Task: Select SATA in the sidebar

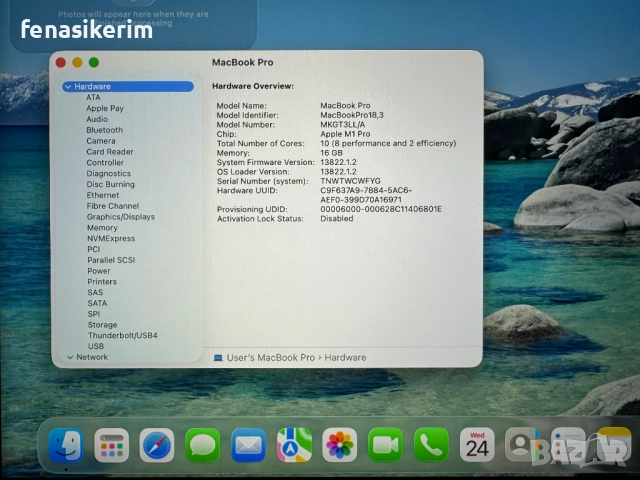Action: pyautogui.click(x=97, y=303)
